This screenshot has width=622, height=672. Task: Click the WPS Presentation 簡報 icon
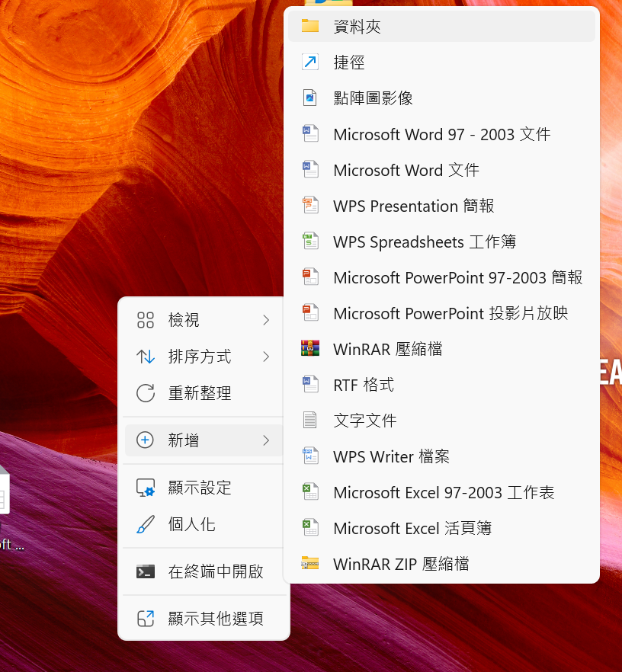310,205
